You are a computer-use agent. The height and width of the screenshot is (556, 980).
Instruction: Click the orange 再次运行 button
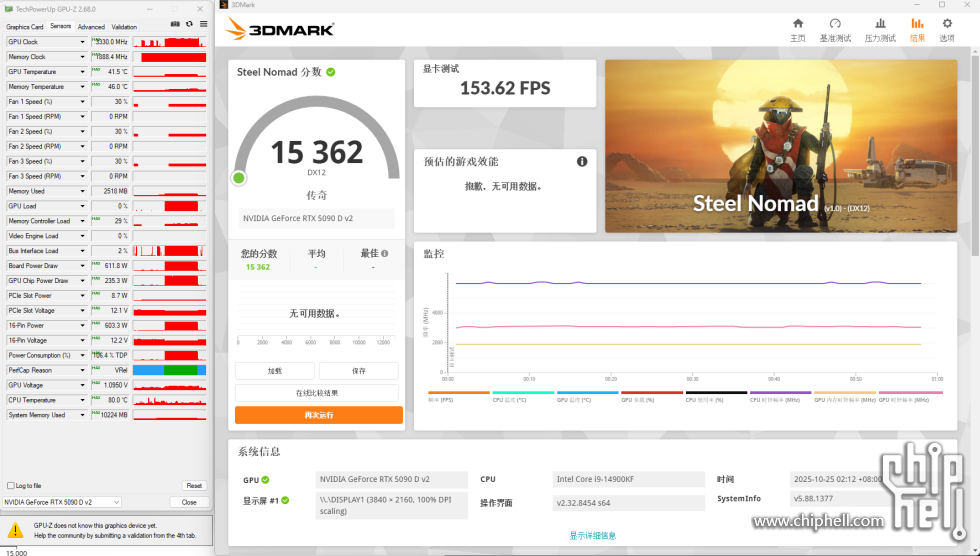pyautogui.click(x=318, y=415)
